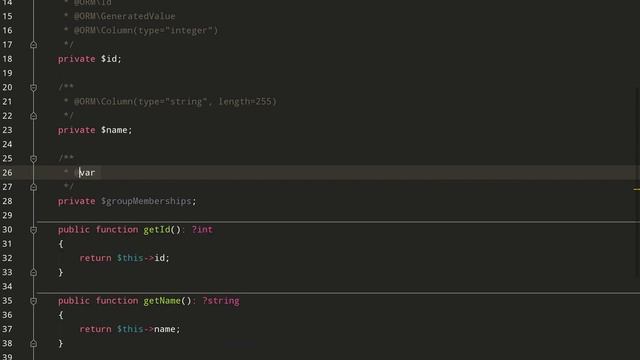Viewport: 640px width, 360px height.
Task: Click the @ORM\GeneratedValue annotation
Action: (x=124, y=16)
